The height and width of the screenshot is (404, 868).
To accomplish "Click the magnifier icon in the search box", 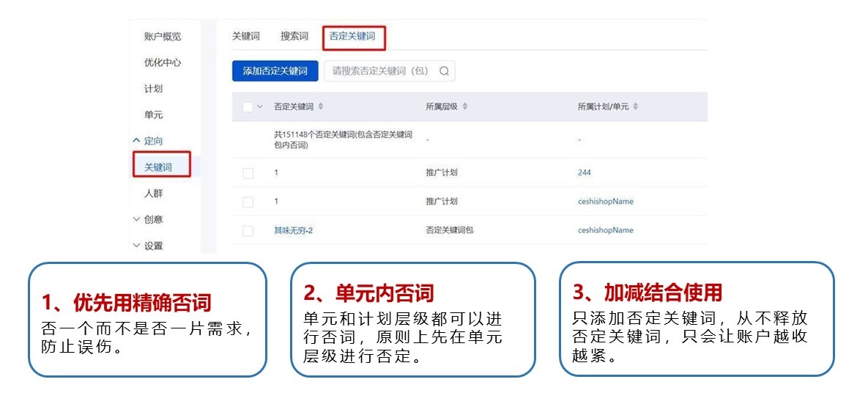I will 444,71.
